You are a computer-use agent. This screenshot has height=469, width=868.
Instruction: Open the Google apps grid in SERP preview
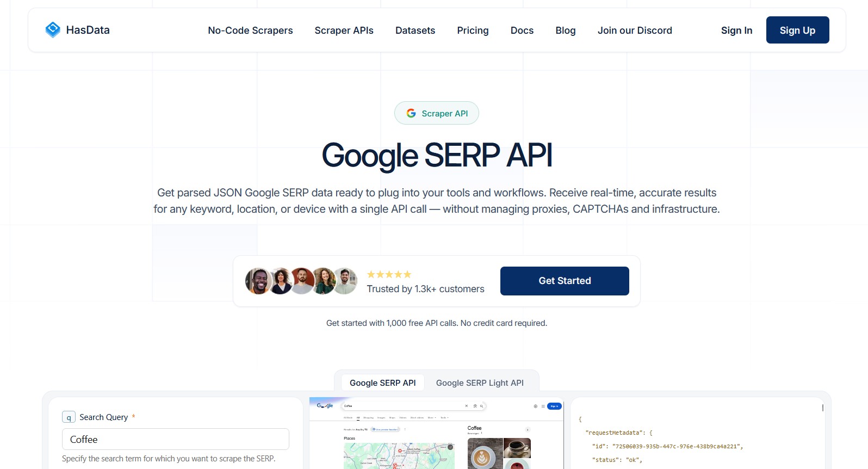click(x=543, y=406)
